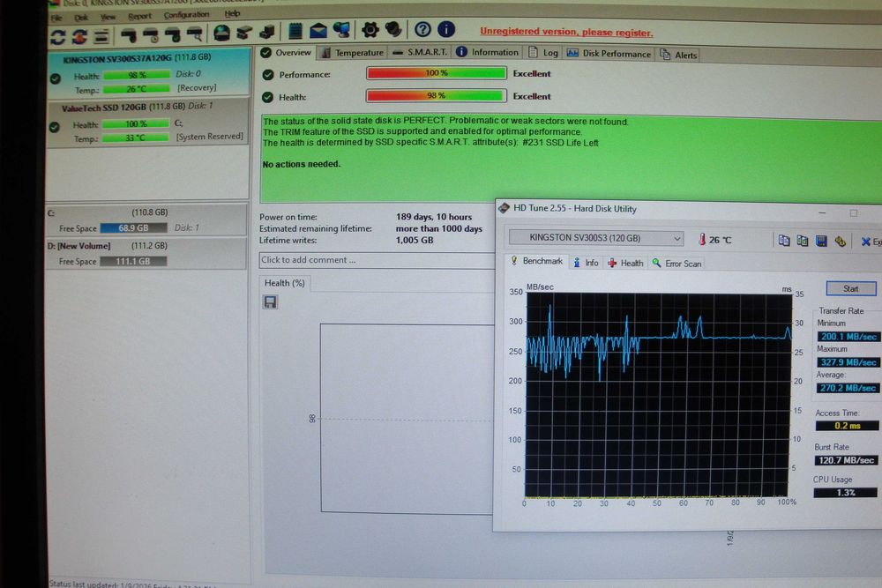
Task: Switch to the Overview tab
Action: pos(286,52)
